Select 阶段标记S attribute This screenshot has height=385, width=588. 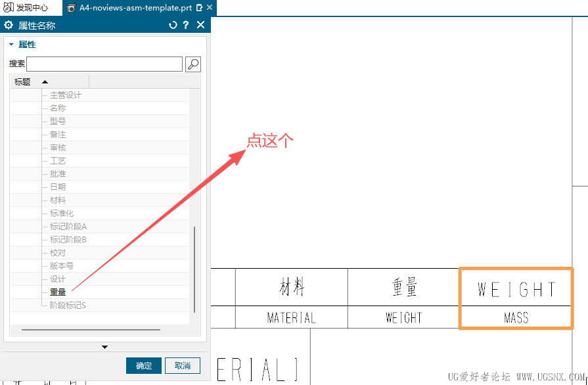68,305
